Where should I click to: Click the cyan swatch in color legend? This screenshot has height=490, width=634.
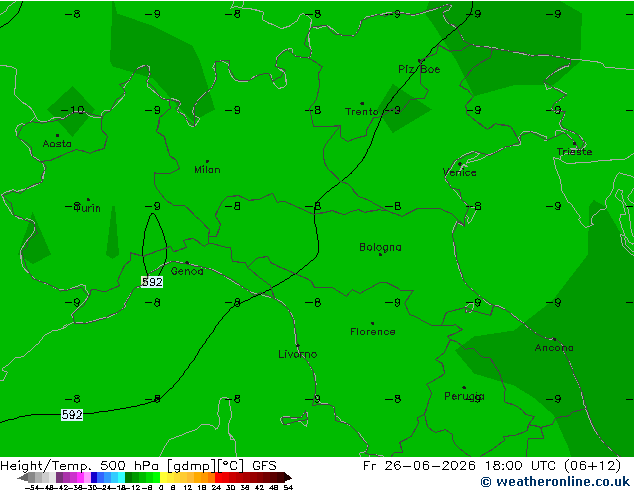(121, 477)
